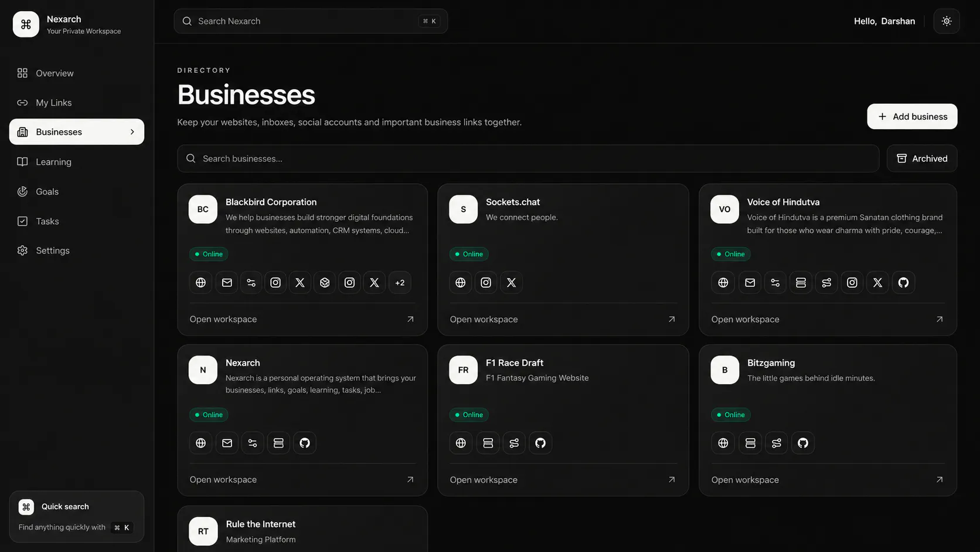Image resolution: width=980 pixels, height=552 pixels.
Task: Open website globe icon on Voice of Hindutva card
Action: point(723,283)
